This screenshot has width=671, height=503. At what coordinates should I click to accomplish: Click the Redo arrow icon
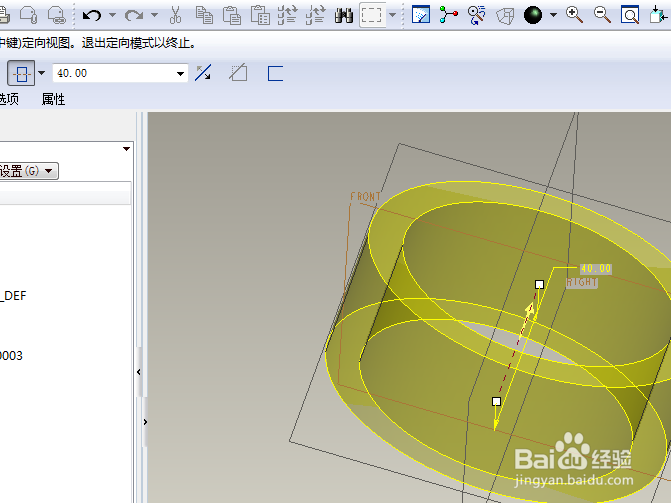(x=134, y=15)
